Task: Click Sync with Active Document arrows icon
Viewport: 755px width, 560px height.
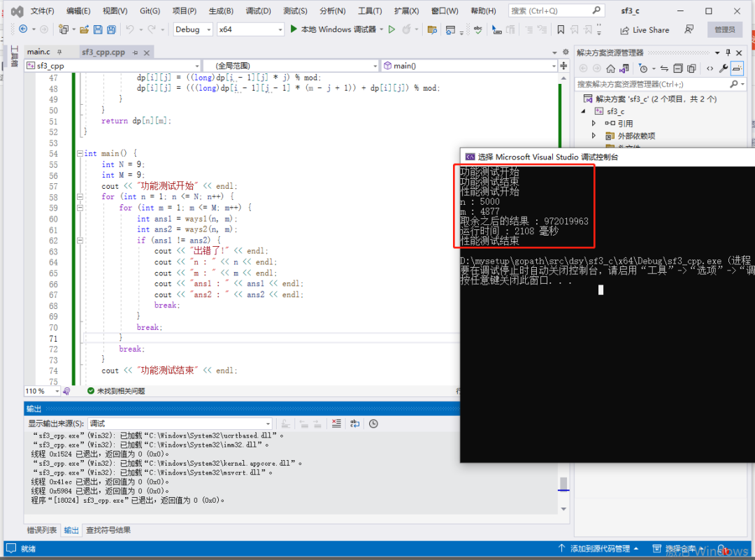Action: pyautogui.click(x=665, y=69)
